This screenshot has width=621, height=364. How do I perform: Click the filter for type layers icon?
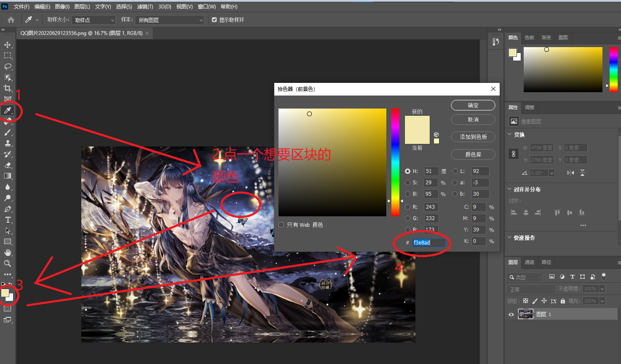[572, 277]
